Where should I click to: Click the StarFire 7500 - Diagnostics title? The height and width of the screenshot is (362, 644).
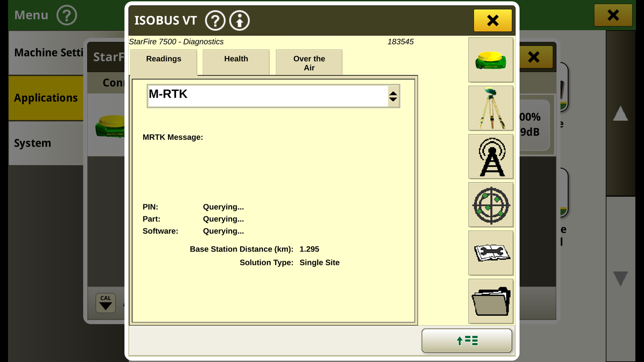[x=176, y=42]
